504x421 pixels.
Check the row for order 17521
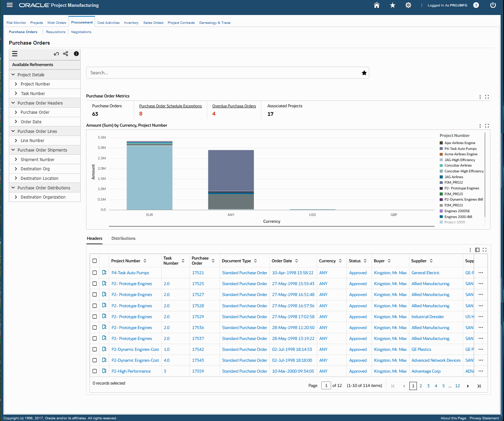(95, 272)
